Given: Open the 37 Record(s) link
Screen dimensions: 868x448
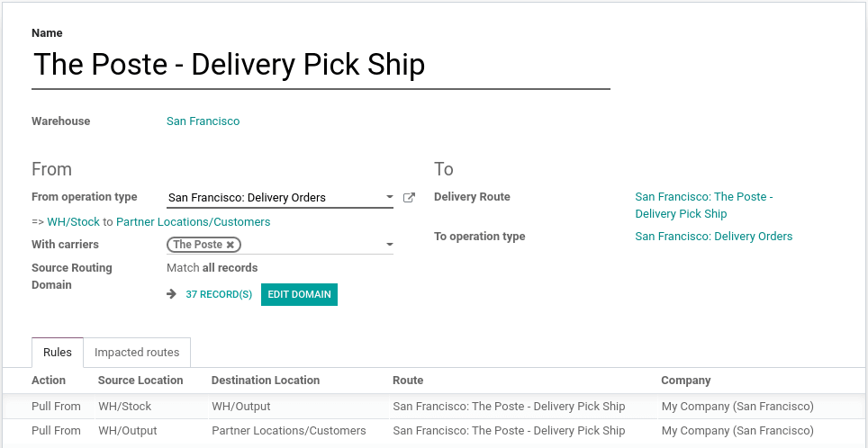Looking at the screenshot, I should pos(219,294).
